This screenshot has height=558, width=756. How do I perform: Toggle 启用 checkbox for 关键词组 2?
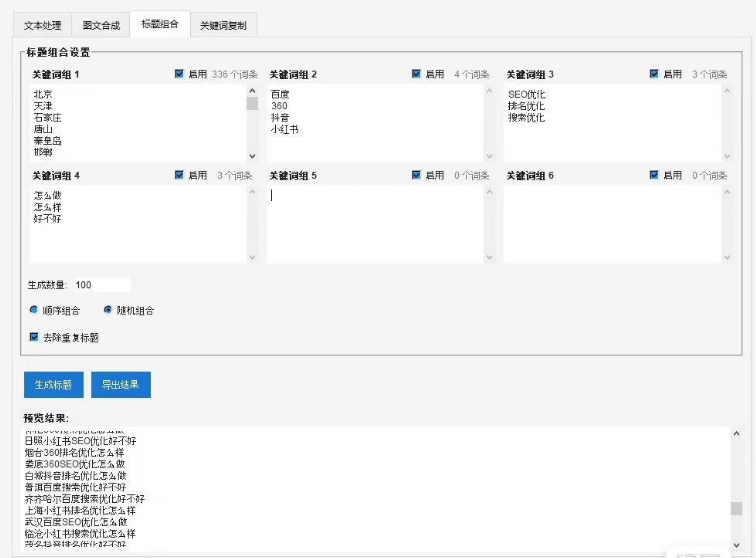tap(417, 74)
